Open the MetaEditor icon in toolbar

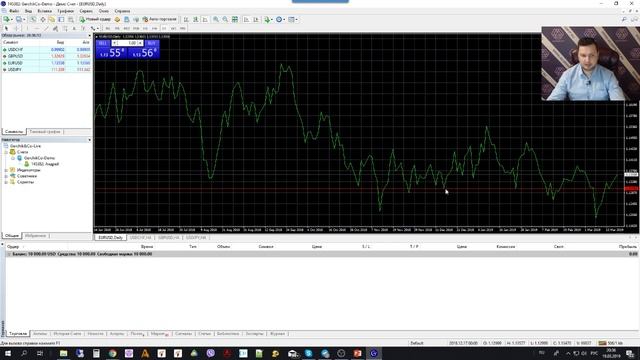click(117, 19)
